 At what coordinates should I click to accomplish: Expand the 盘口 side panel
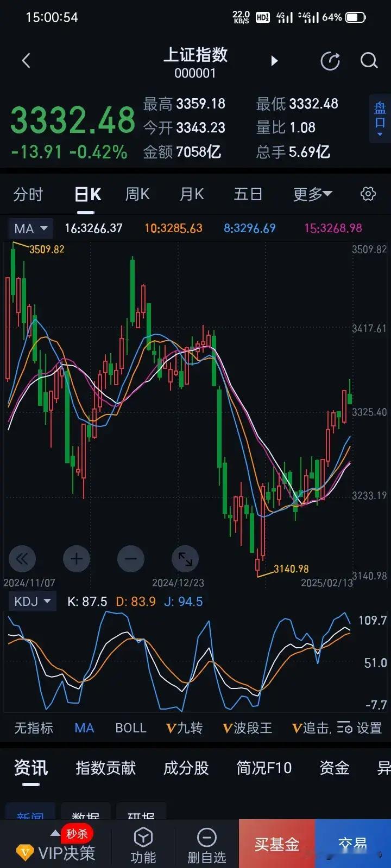tap(380, 119)
